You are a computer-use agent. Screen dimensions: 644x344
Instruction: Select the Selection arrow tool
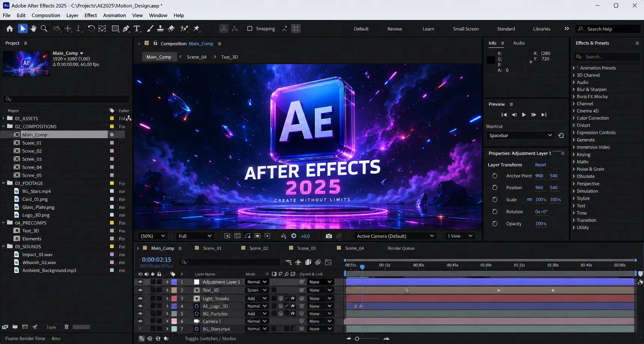pos(23,29)
